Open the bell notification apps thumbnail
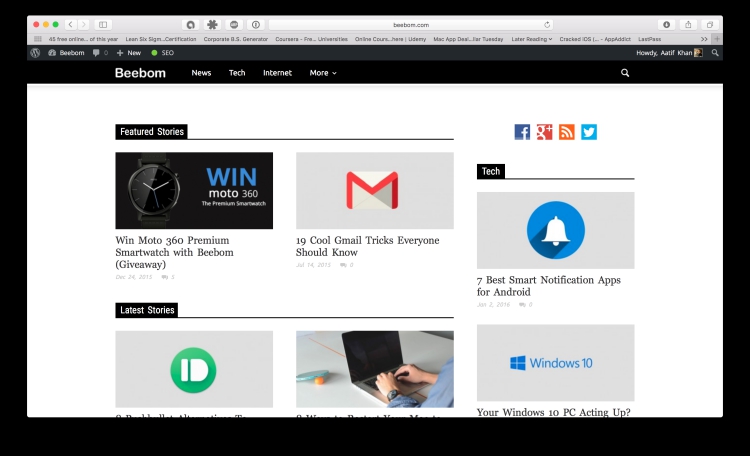 [555, 230]
